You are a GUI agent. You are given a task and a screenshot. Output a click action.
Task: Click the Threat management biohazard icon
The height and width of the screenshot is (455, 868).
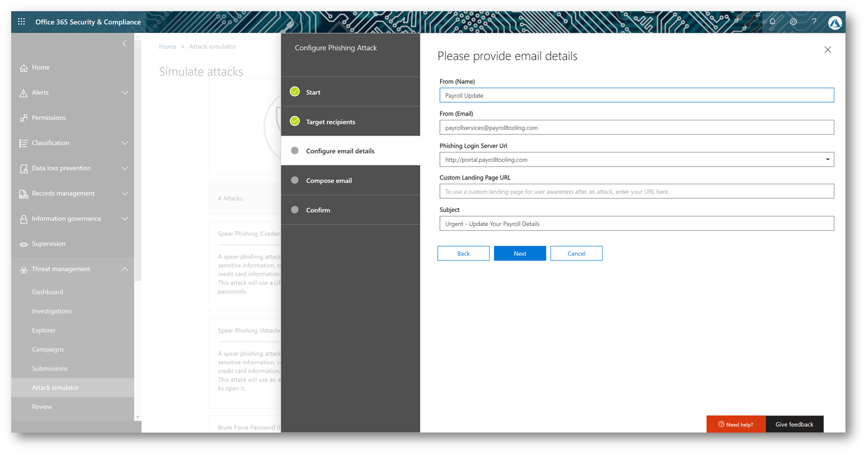(23, 269)
